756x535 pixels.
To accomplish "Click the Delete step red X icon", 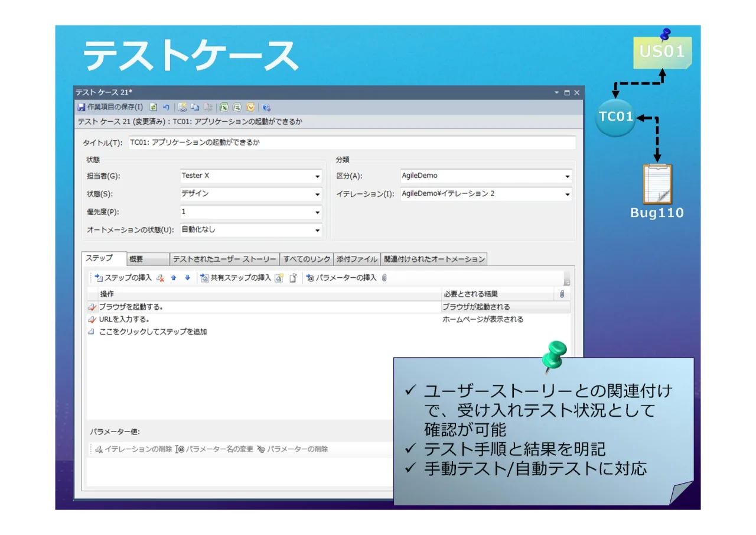I will pyautogui.click(x=160, y=278).
